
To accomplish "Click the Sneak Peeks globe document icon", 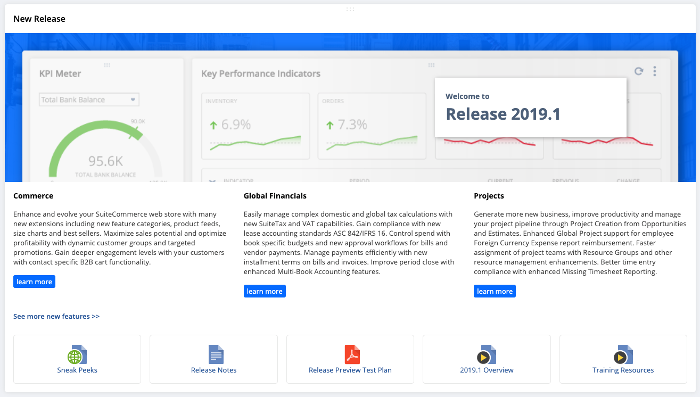I will point(78,355).
